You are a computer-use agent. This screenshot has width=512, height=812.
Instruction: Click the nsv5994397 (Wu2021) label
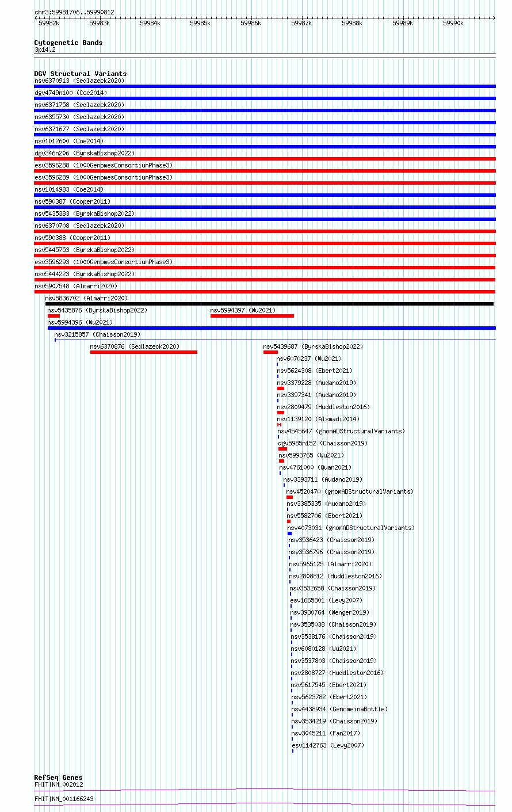[243, 310]
